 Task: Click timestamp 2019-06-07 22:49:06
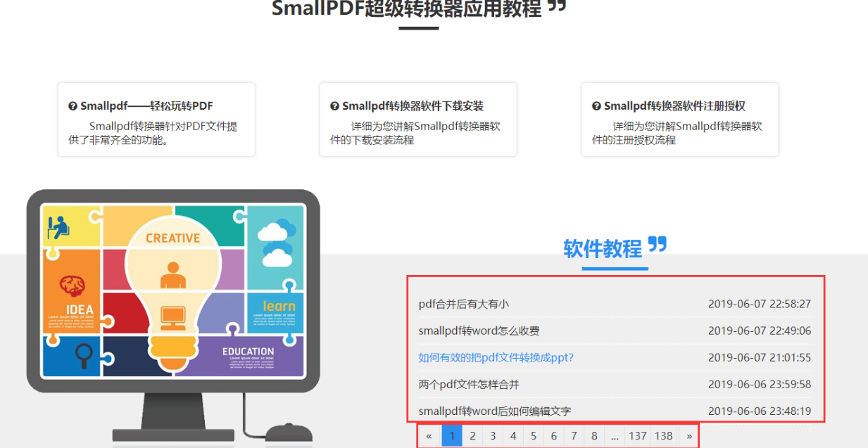[760, 331]
